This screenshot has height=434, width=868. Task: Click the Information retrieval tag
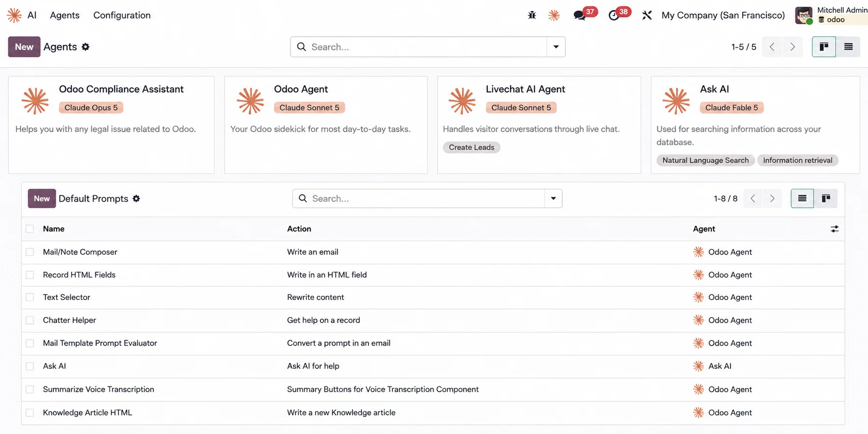[798, 160]
